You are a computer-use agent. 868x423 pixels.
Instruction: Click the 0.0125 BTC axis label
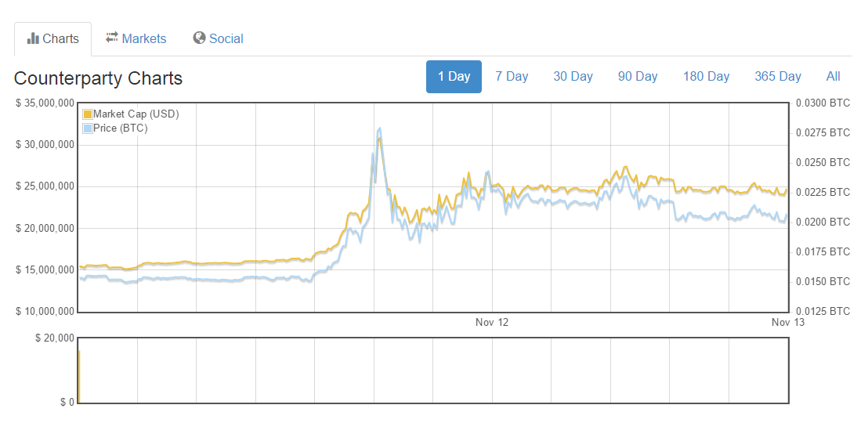[823, 311]
